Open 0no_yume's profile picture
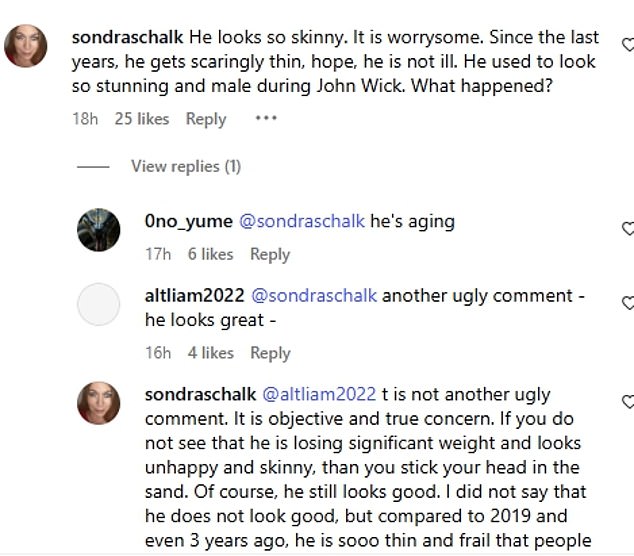Viewport: 634px width, 556px height. (99, 231)
